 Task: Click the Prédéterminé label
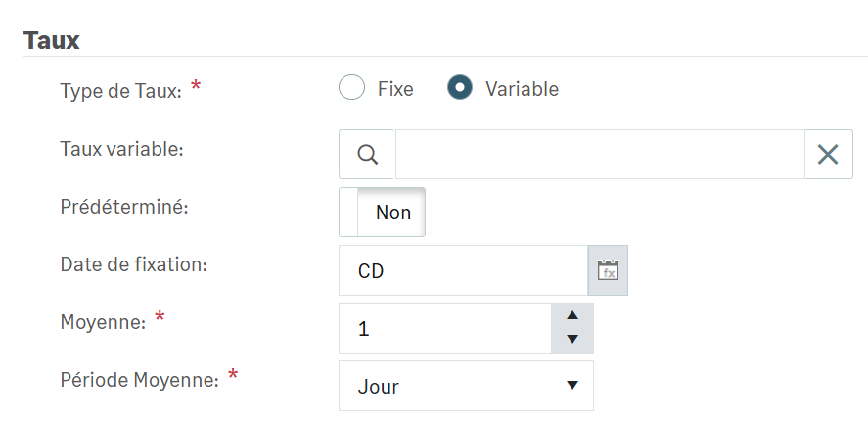pos(121,208)
